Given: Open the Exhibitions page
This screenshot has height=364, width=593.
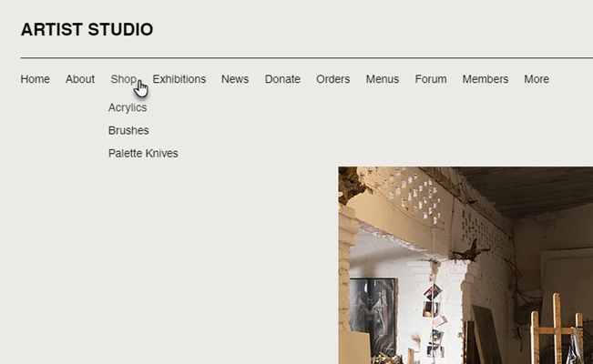Looking at the screenshot, I should [x=179, y=79].
